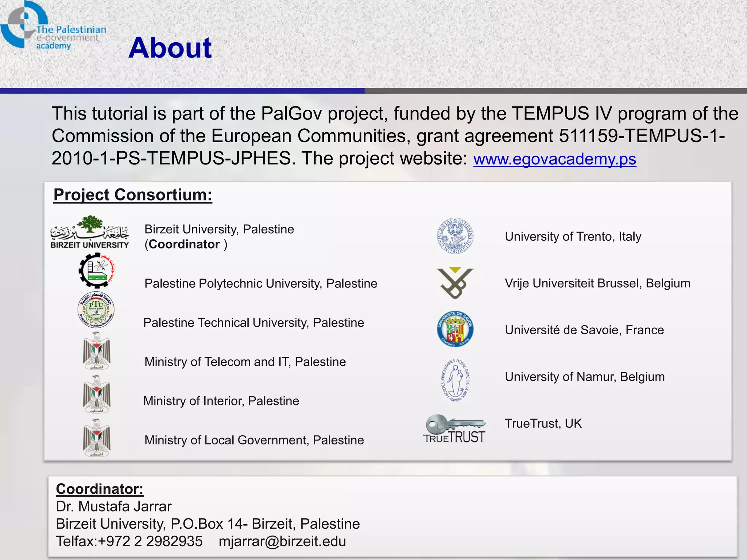The width and height of the screenshot is (747, 560).
Task: Click the University of Trento seal
Action: click(x=455, y=236)
